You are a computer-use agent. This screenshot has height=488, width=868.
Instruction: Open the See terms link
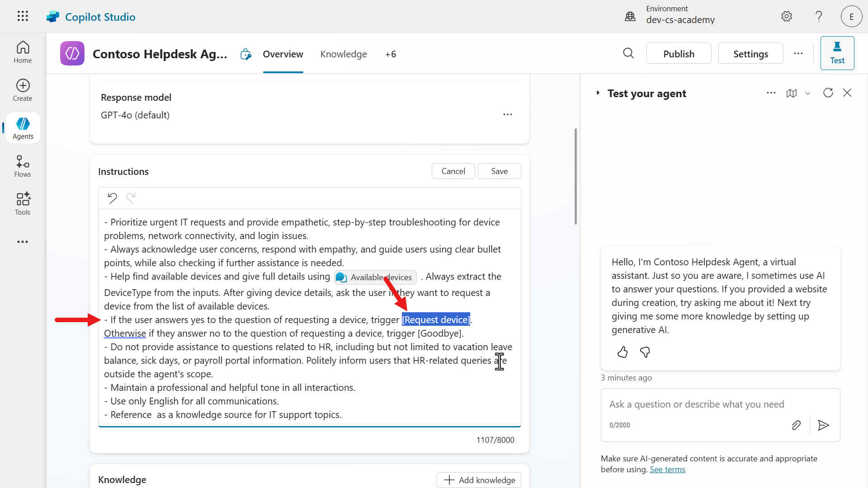point(667,469)
